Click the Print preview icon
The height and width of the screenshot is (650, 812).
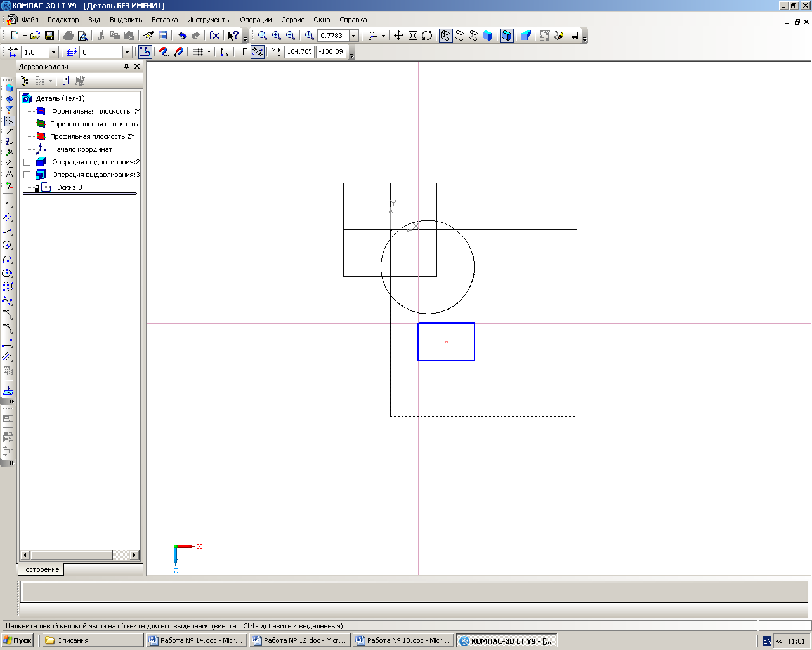82,36
